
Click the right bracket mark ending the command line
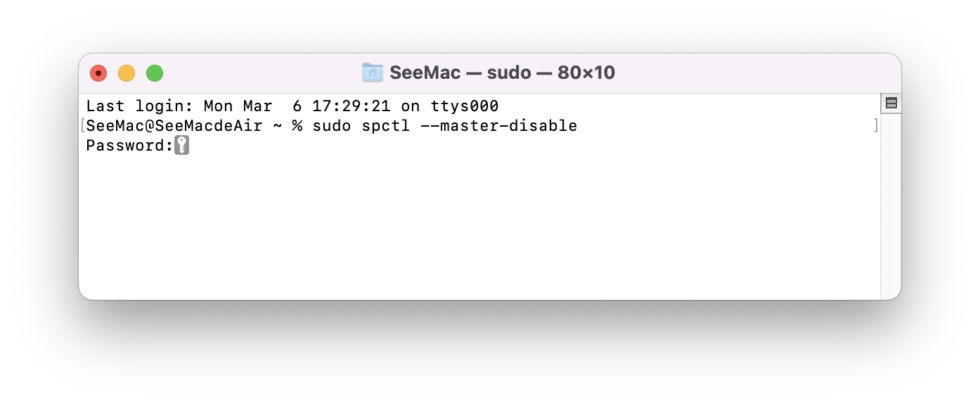(875, 126)
